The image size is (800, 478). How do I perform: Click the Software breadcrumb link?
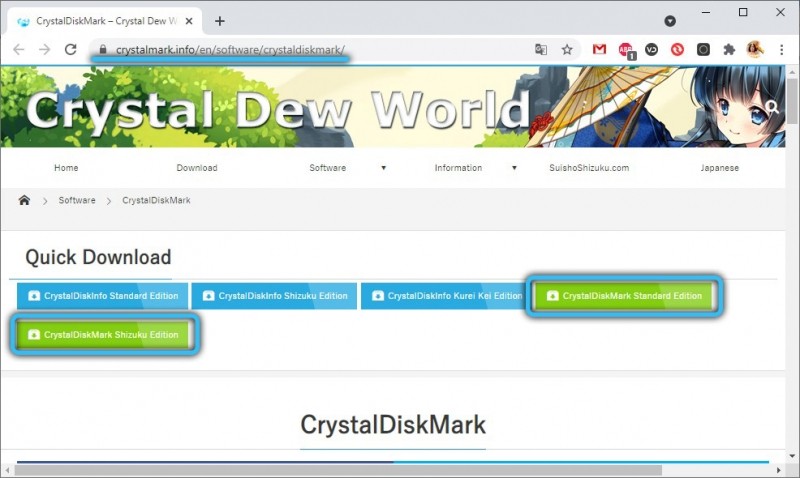pos(77,200)
